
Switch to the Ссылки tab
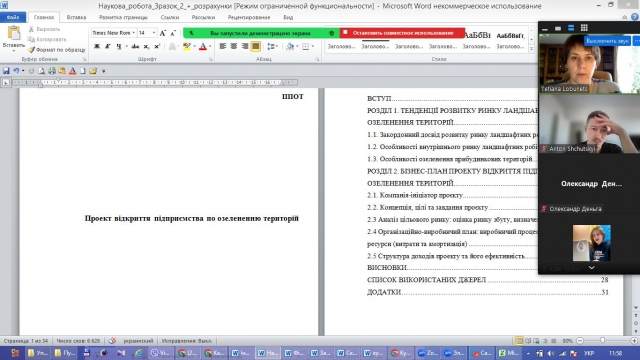170,17
